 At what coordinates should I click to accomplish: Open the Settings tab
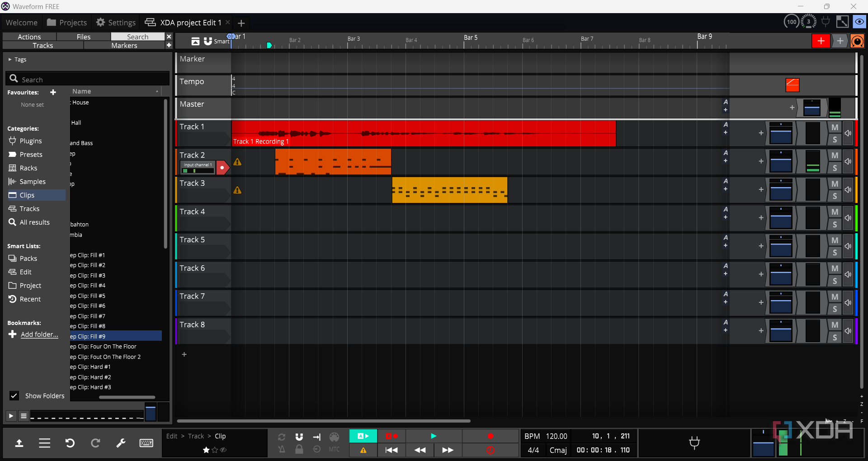click(116, 23)
